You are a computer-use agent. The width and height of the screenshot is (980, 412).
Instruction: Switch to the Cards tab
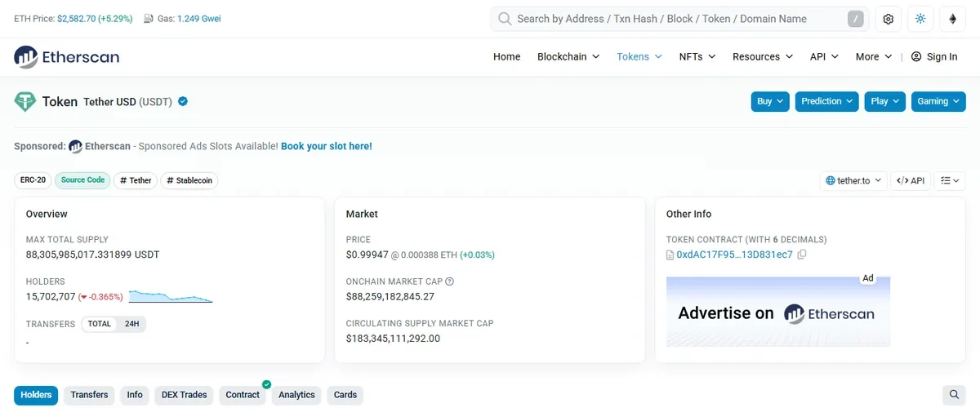(345, 395)
